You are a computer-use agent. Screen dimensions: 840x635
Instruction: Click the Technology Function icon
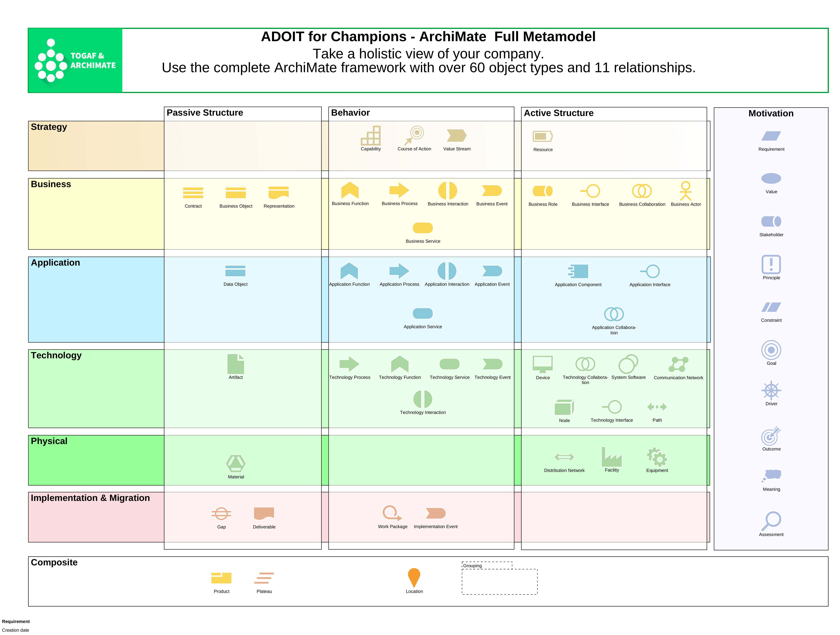coord(400,364)
